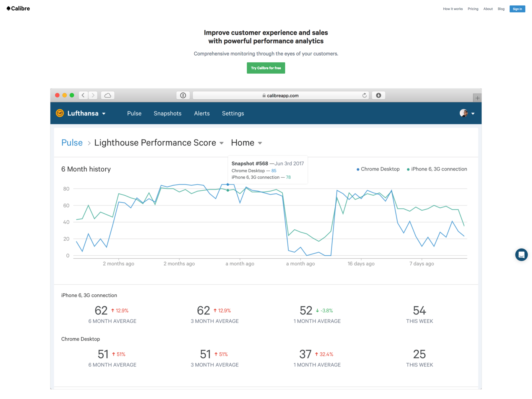This screenshot has width=532, height=399.
Task: Expand the Home page dropdown
Action: pyautogui.click(x=260, y=143)
